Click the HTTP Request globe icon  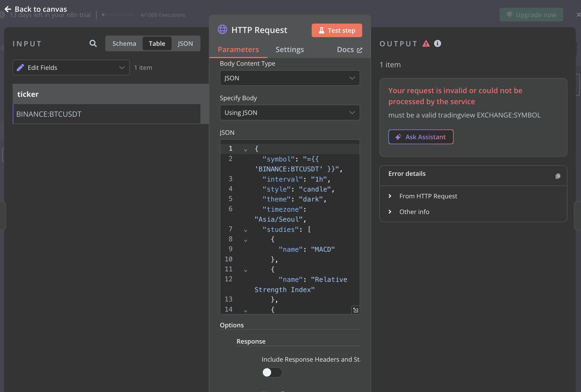(222, 30)
